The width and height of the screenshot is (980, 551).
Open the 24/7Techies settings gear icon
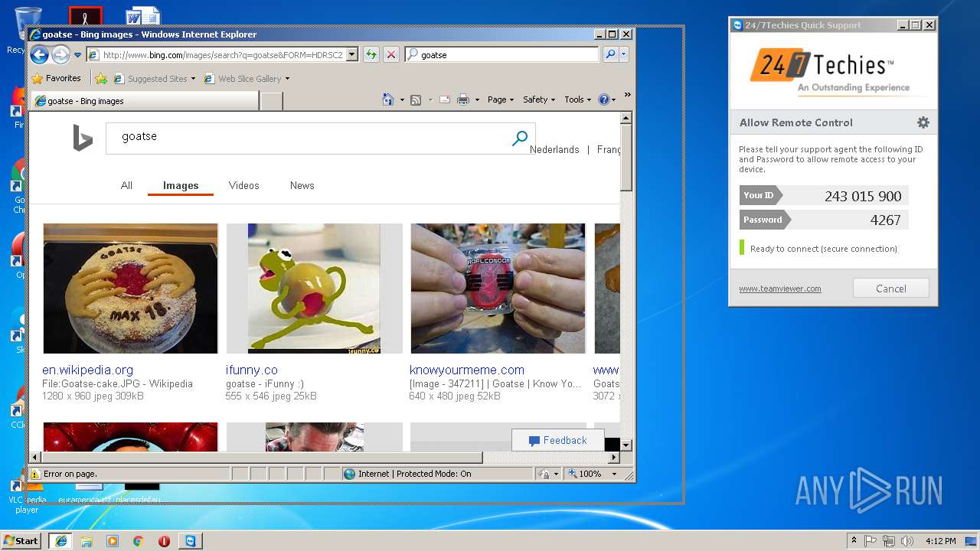coord(923,122)
